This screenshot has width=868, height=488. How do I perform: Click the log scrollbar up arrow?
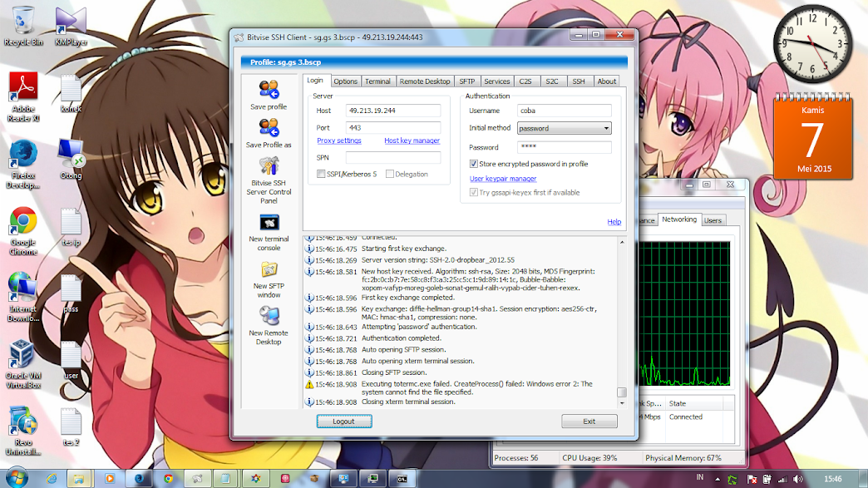pyautogui.click(x=622, y=243)
